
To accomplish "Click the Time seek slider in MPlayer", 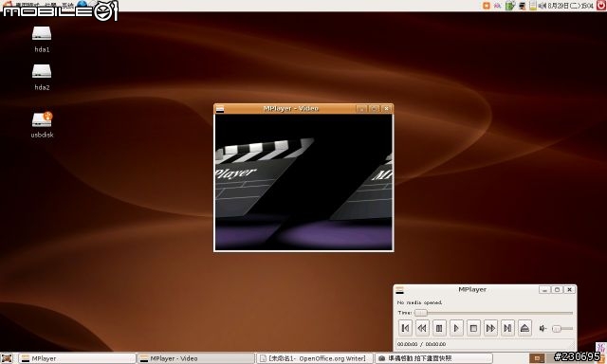I will (x=493, y=313).
